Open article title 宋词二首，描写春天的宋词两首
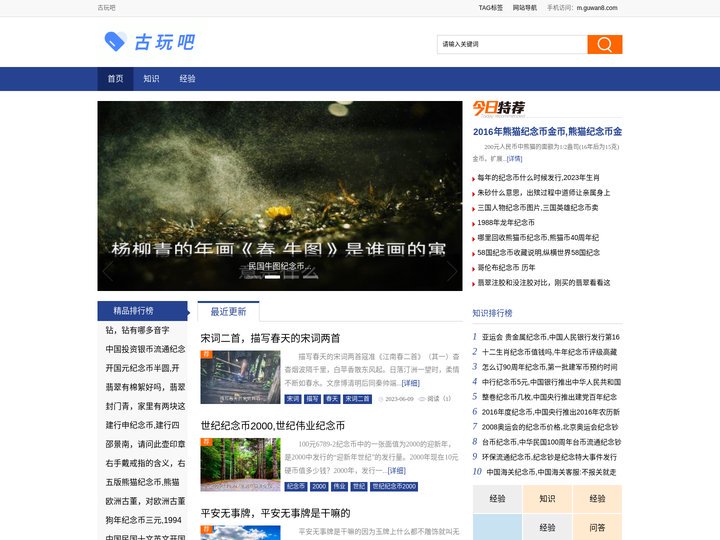720x540 pixels. point(270,338)
